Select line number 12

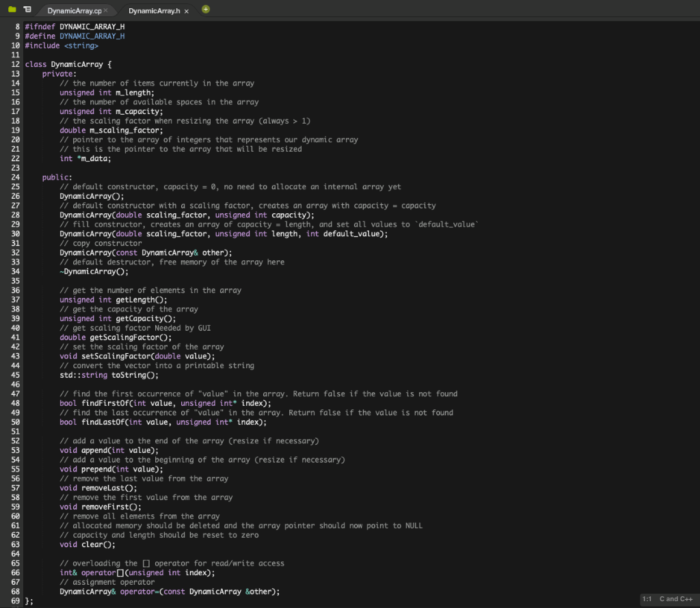[x=15, y=64]
